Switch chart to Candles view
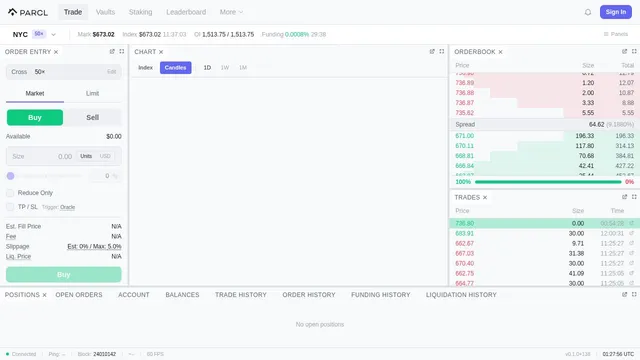The image size is (640, 360). [x=176, y=68]
